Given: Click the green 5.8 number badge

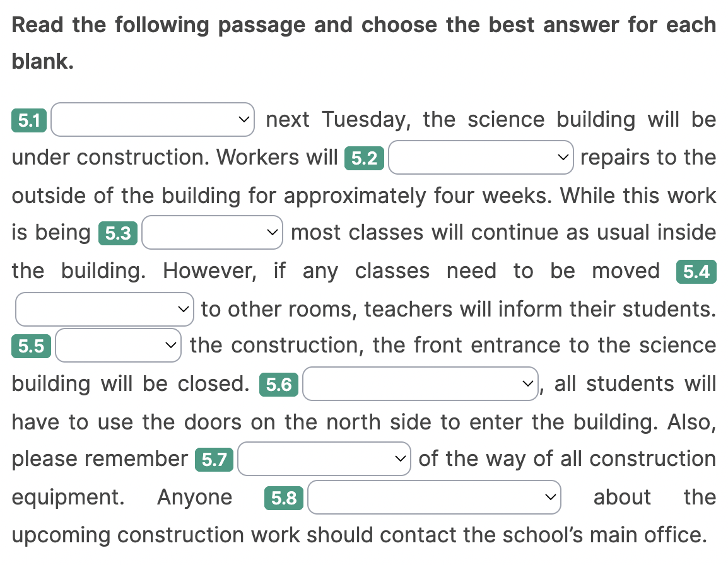Looking at the screenshot, I should pos(284,498).
